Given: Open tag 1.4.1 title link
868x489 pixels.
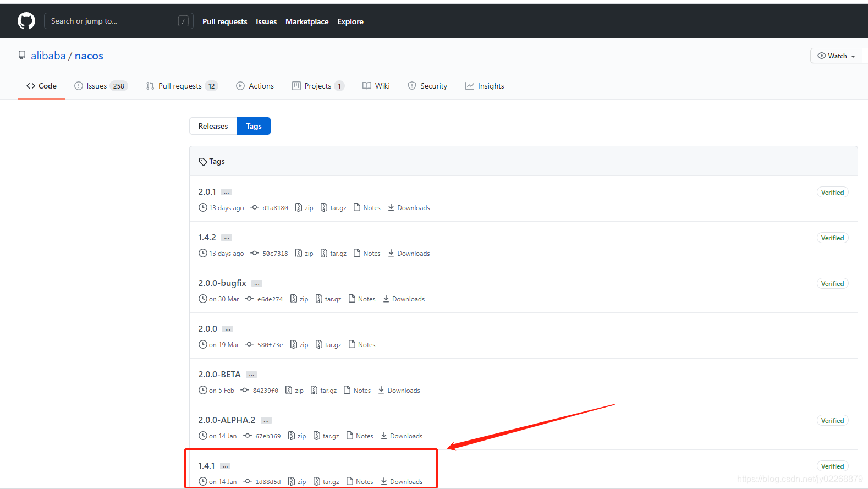Looking at the screenshot, I should (206, 465).
